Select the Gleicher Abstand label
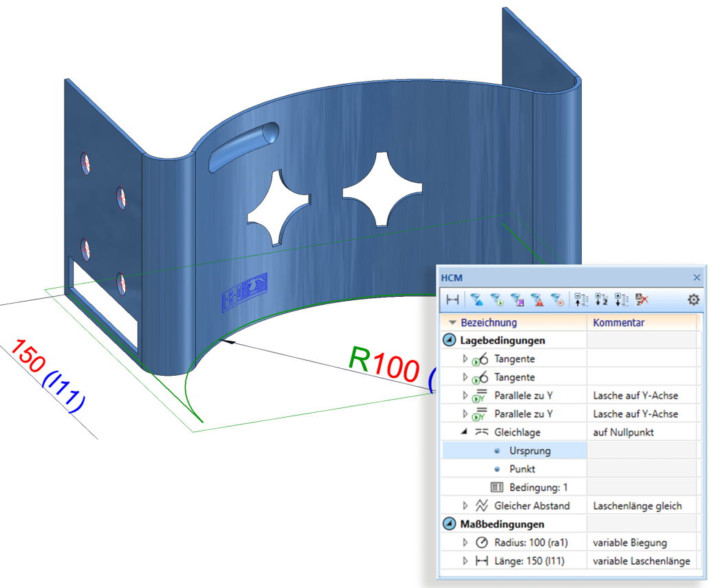The image size is (715, 588). click(x=532, y=506)
